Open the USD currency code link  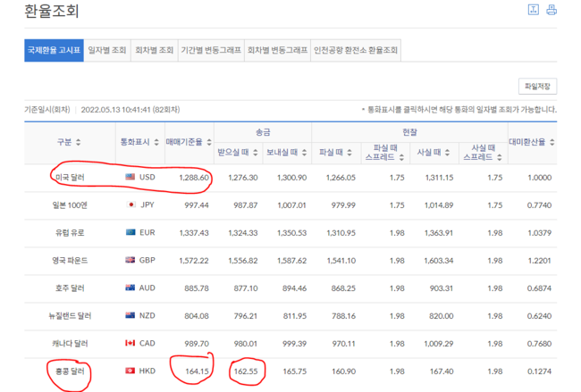147,178
